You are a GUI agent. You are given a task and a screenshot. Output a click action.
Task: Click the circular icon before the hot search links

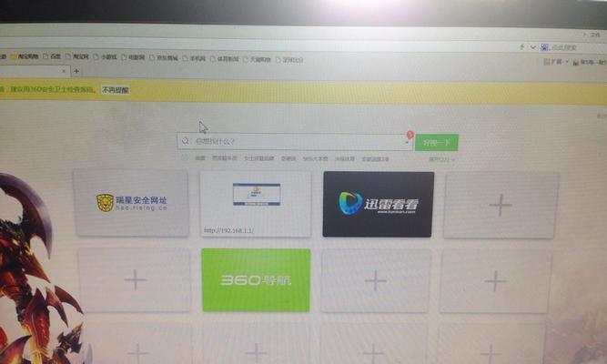[185, 157]
